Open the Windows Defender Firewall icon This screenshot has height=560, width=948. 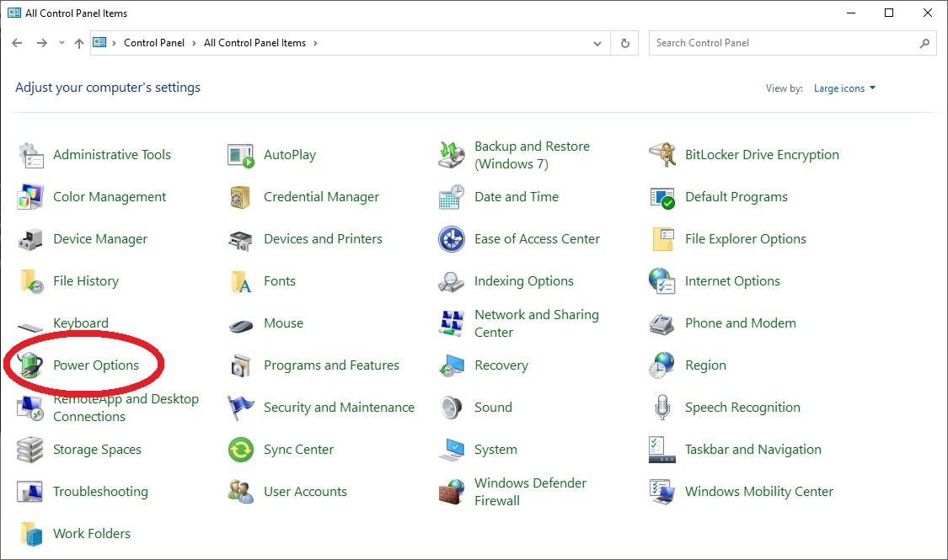451,493
